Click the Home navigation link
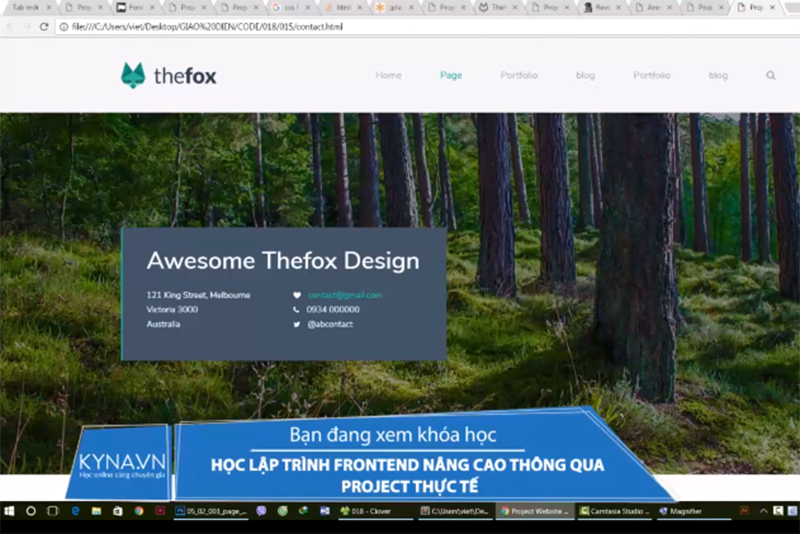Viewport: 800px width, 534px height. click(388, 75)
